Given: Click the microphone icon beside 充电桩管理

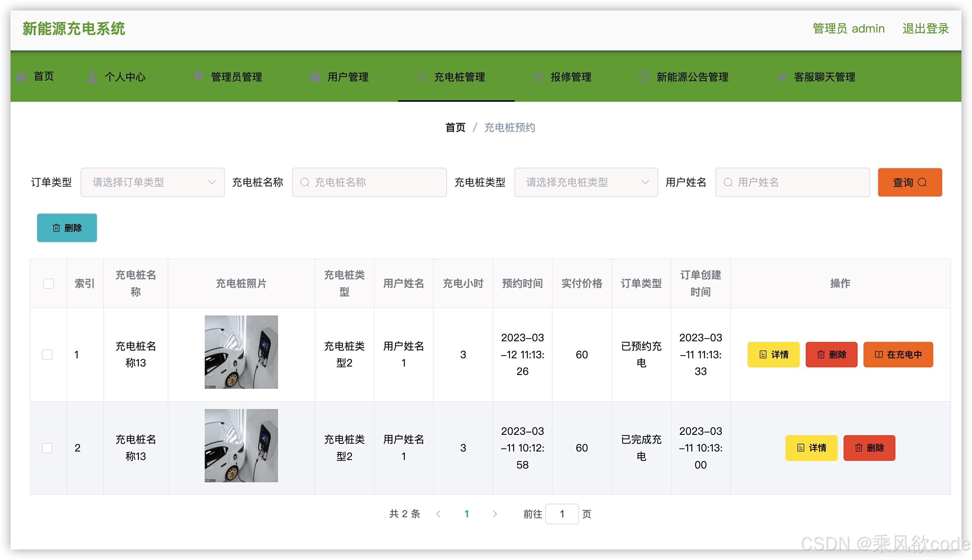Looking at the screenshot, I should [421, 77].
